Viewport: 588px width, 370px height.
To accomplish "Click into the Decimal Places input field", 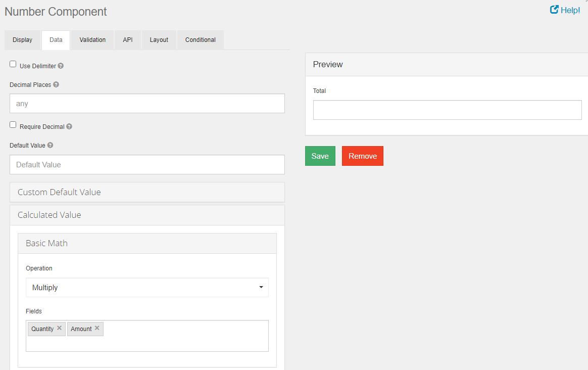I will (147, 104).
